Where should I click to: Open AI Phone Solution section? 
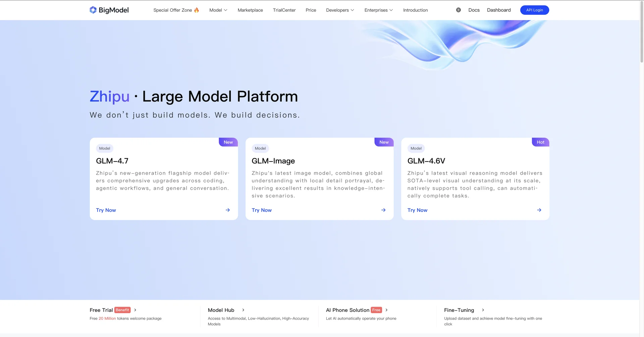pyautogui.click(x=347, y=310)
